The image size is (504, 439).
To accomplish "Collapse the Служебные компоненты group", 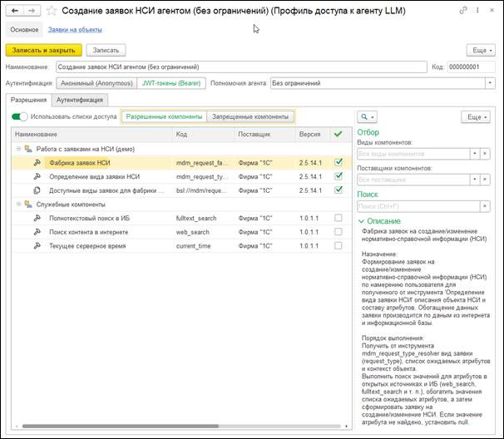I will click(x=18, y=205).
